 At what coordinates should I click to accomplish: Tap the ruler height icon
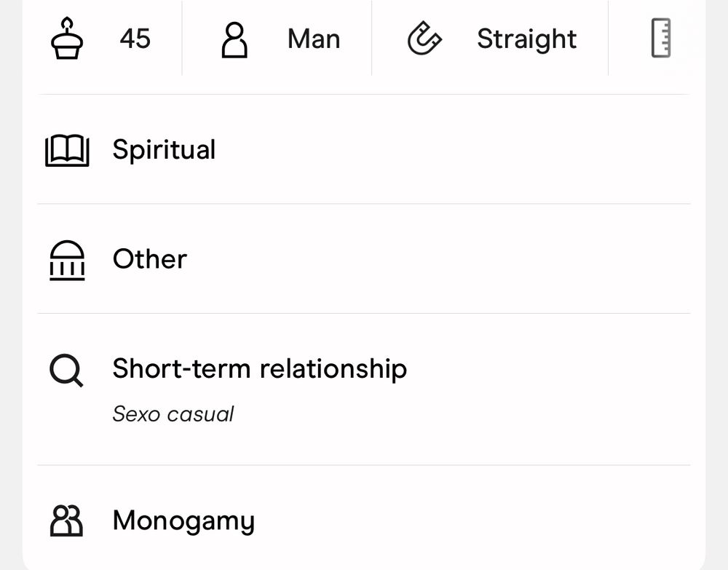661,38
